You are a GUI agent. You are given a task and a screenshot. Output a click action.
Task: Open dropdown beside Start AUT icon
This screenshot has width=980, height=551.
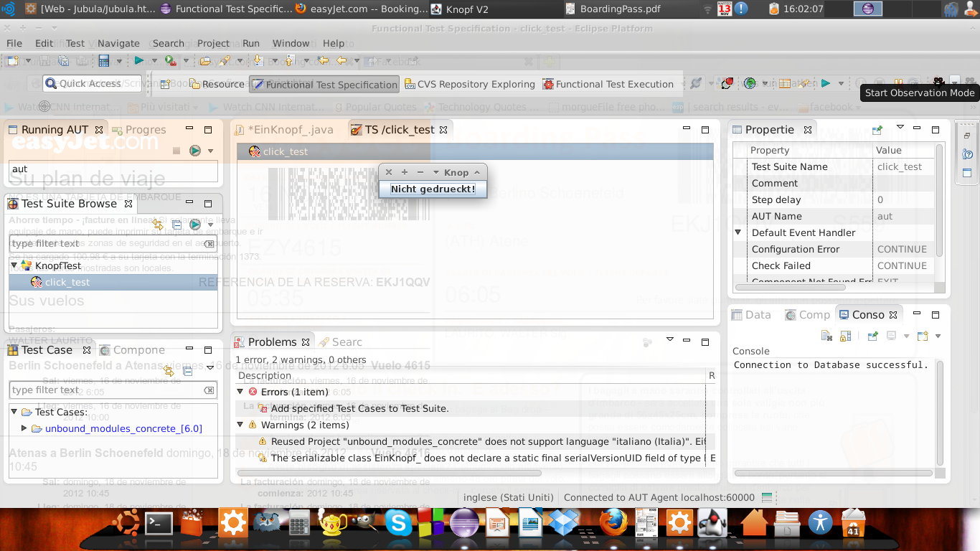[210, 151]
